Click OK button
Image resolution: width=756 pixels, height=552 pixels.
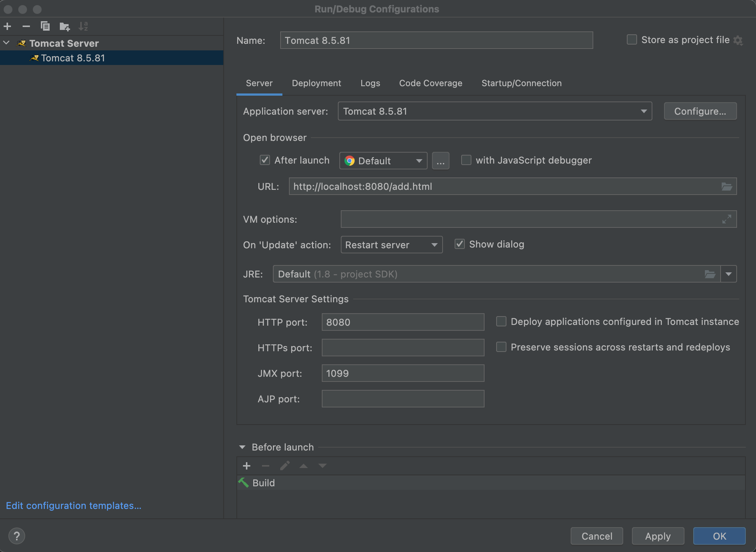click(x=719, y=536)
